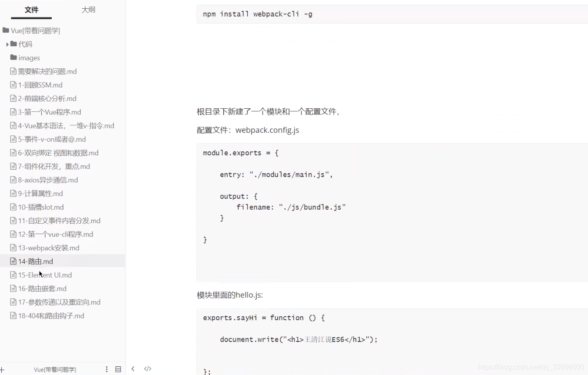Click the exports.sayHi code block
588x375 pixels.
pyautogui.click(x=392, y=342)
